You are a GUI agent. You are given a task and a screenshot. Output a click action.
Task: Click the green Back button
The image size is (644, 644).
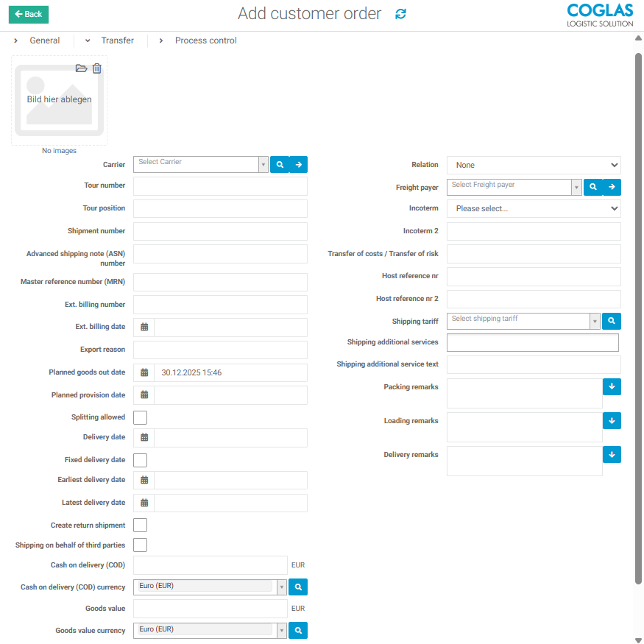tap(29, 14)
